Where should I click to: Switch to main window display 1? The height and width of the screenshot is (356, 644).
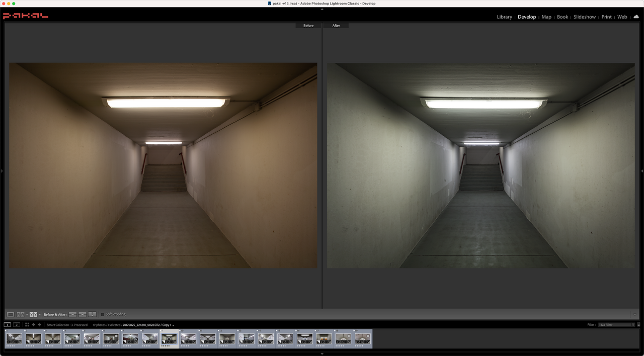[8, 325]
